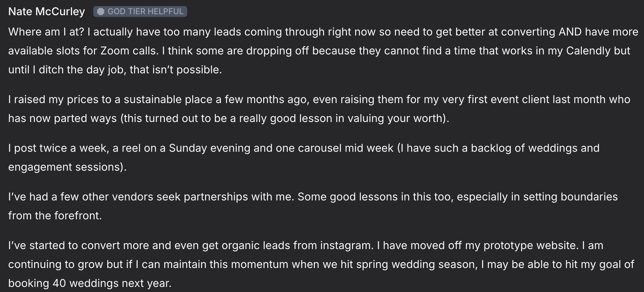Click the paragraph starting "Where am I at?"
644x292 pixels.
tap(323, 51)
